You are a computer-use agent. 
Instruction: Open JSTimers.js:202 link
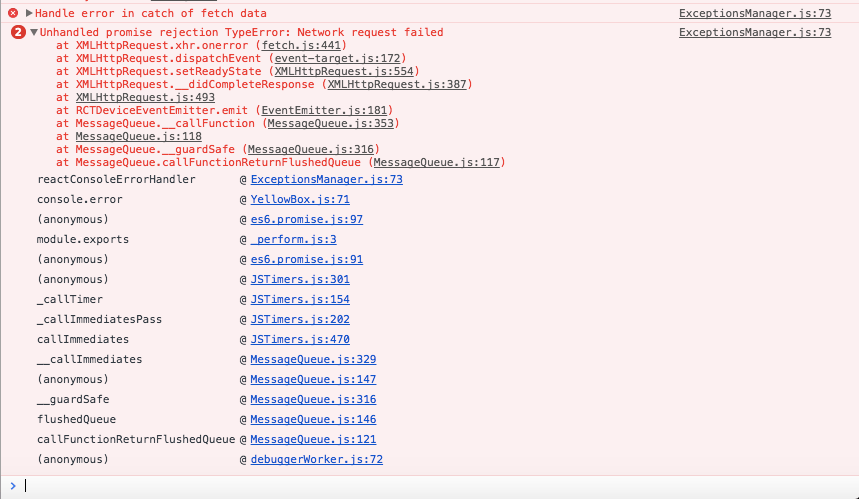[300, 319]
